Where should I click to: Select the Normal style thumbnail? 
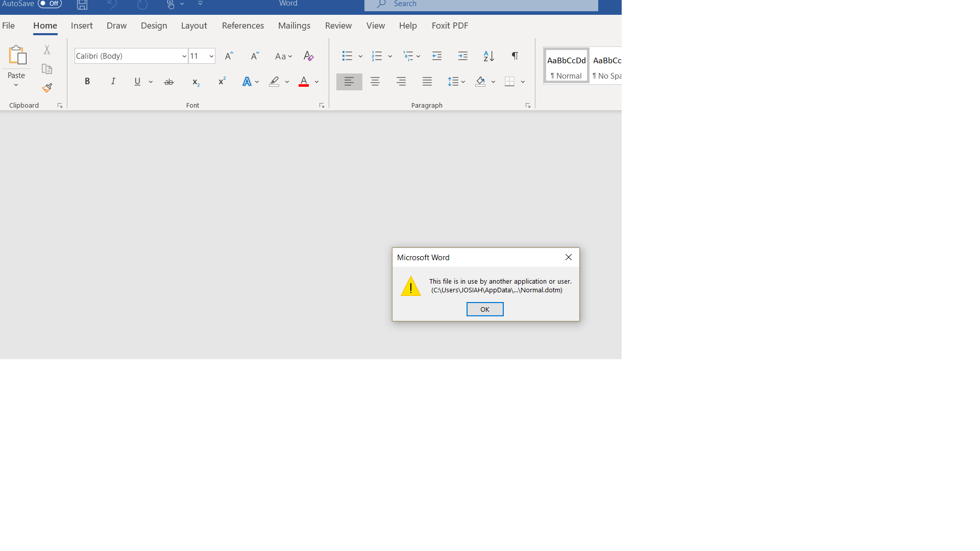click(566, 65)
